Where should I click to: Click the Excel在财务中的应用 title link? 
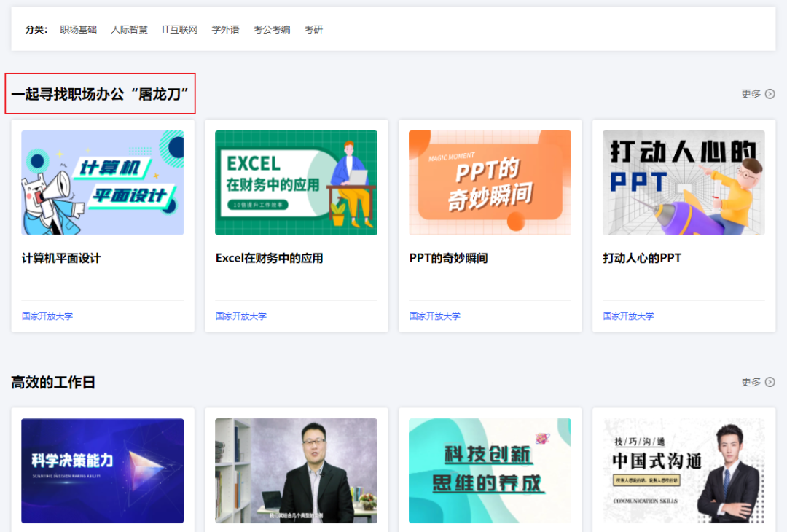click(269, 258)
